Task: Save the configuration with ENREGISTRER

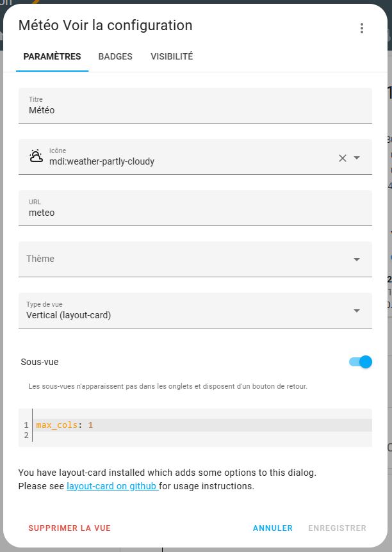Action: 338,528
